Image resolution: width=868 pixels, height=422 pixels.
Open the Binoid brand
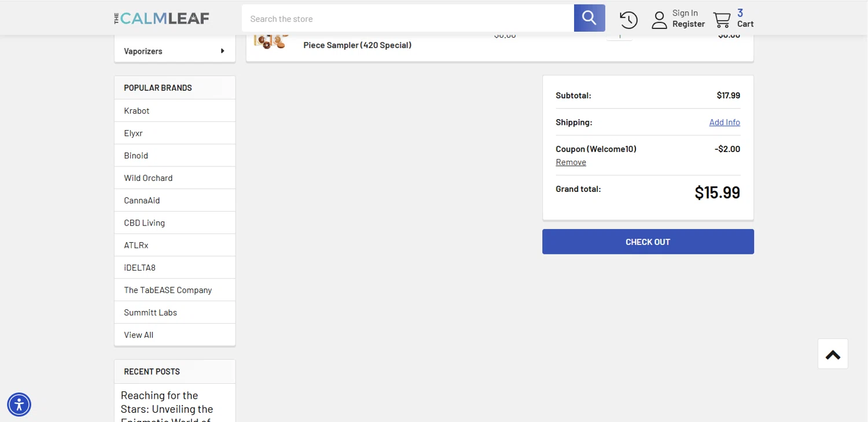point(136,156)
